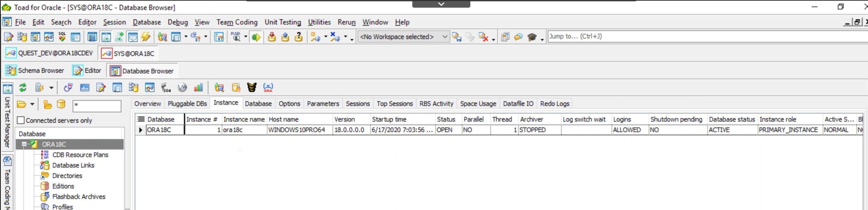Click the database cylinder icon beside filter box
The height and width of the screenshot is (210, 868).
(61, 104)
